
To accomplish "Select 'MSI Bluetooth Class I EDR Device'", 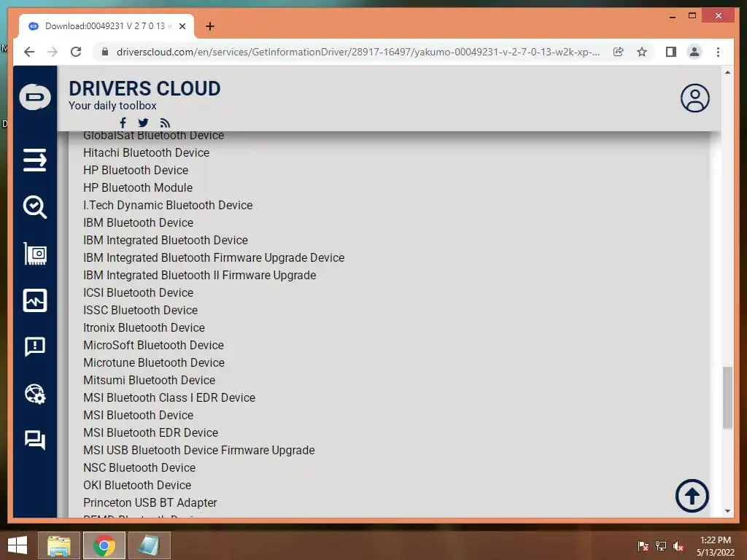I will point(169,397).
